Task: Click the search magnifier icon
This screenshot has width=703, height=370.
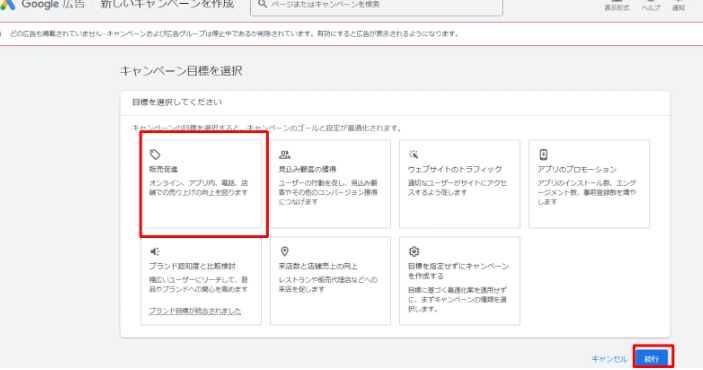Action: tap(263, 4)
